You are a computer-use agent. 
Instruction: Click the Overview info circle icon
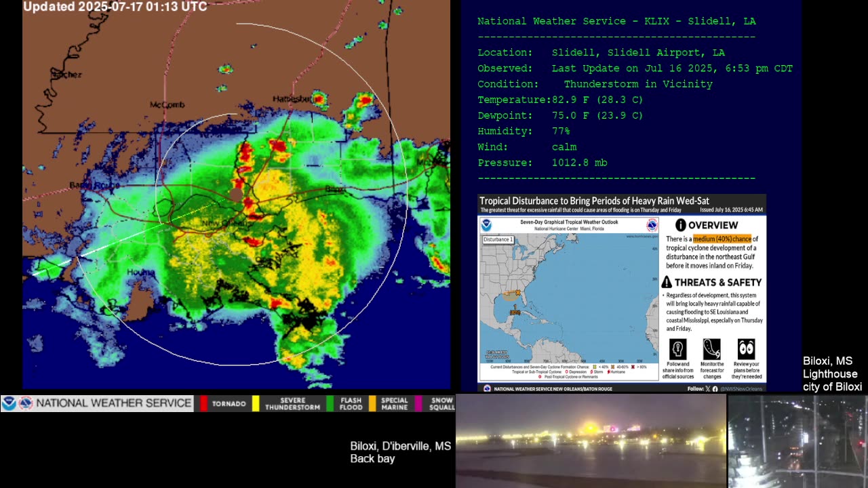pos(680,225)
